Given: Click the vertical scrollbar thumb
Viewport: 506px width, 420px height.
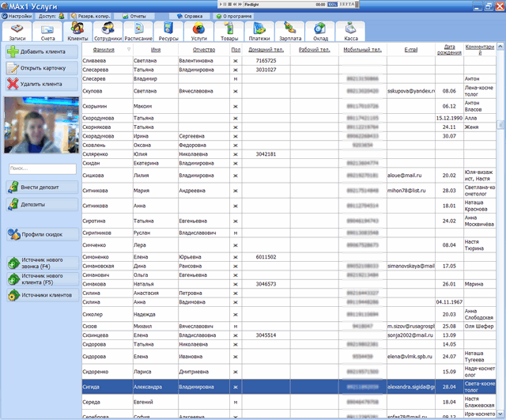Looking at the screenshot, I should [x=500, y=124].
